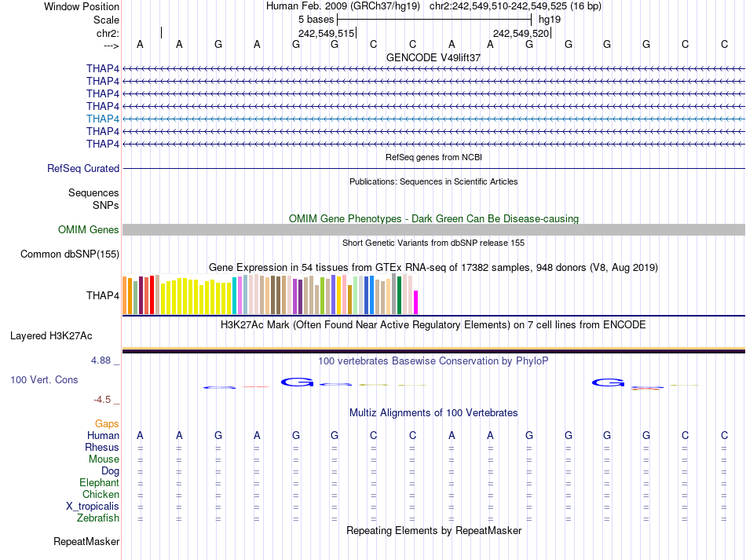746x560 pixels.
Task: Click the THAP4 label beside the GTEx bar chart
Action: pos(103,295)
